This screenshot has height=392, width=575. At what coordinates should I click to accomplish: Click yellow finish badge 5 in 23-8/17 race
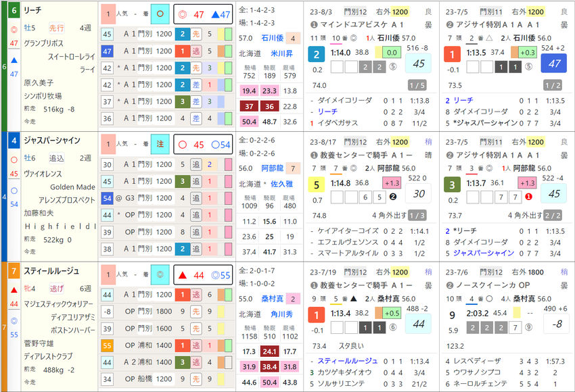click(x=316, y=185)
